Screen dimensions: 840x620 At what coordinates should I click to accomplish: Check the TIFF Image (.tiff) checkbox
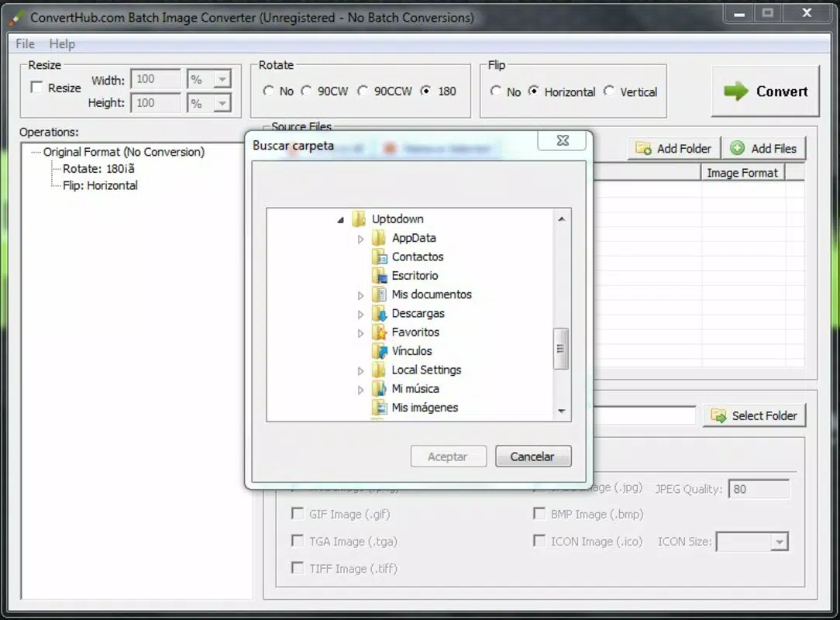297,567
